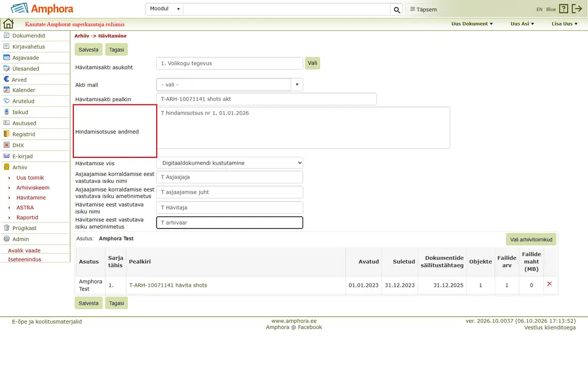Open the Lisa Uus menu
This screenshot has width=588, height=368.
564,24
